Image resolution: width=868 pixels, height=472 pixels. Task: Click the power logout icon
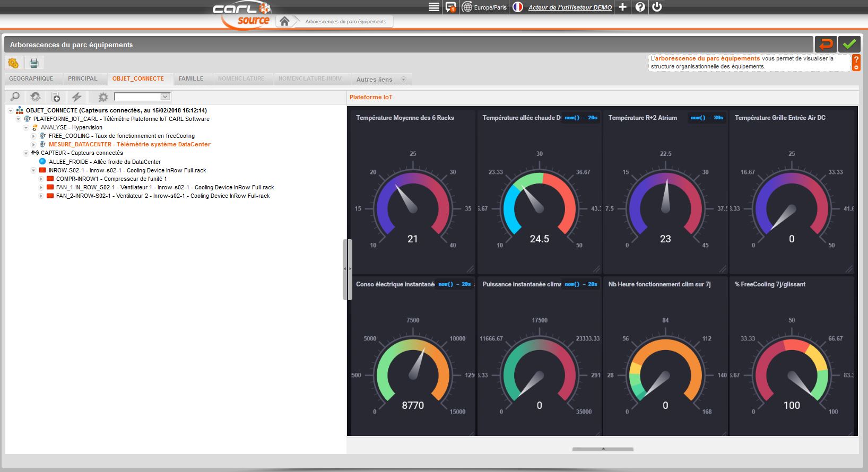tap(657, 7)
